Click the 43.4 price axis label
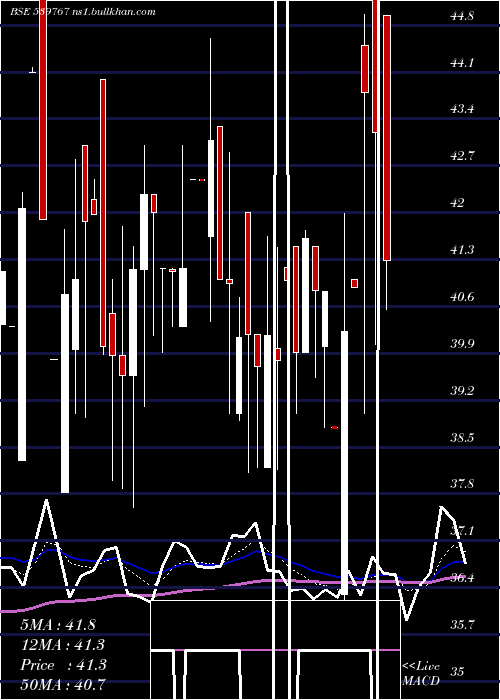Screen dimensions: 500x700 coord(462,109)
